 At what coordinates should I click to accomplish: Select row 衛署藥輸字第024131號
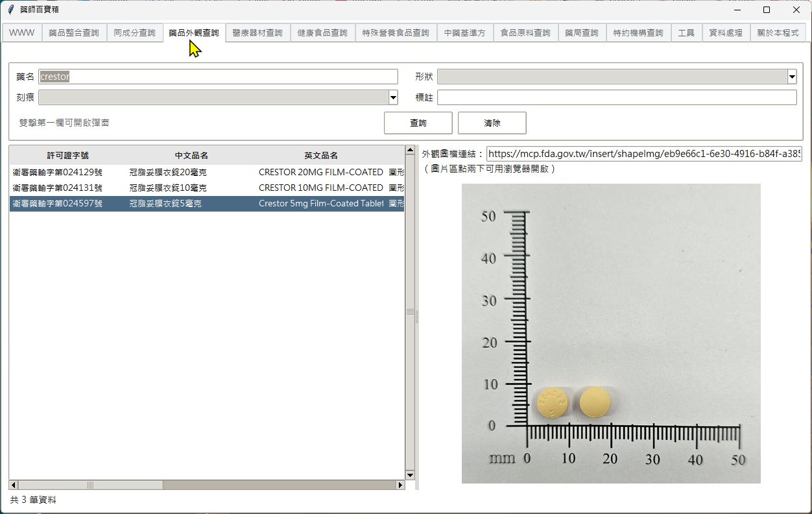(x=207, y=188)
